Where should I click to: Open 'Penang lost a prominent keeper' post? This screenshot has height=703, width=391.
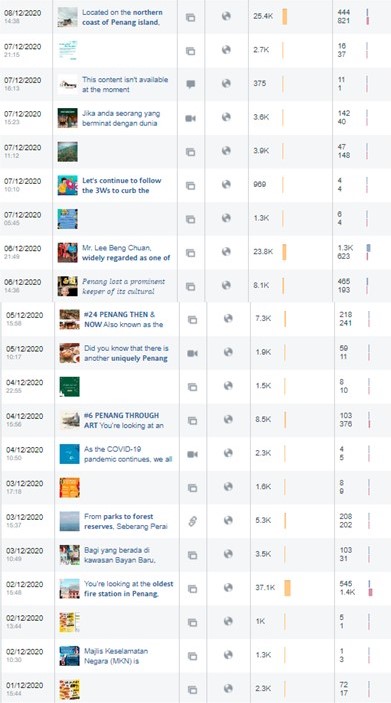click(123, 286)
